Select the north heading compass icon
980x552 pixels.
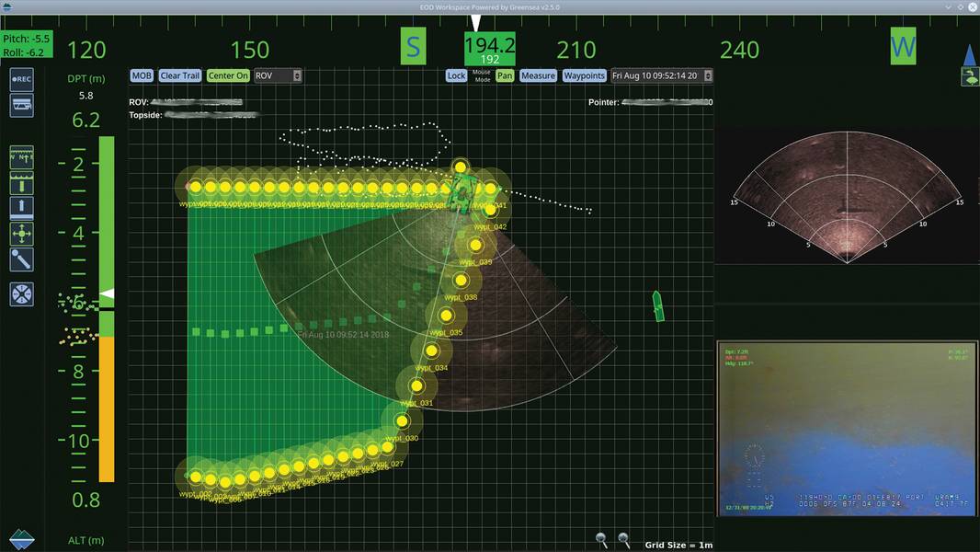coord(21,155)
